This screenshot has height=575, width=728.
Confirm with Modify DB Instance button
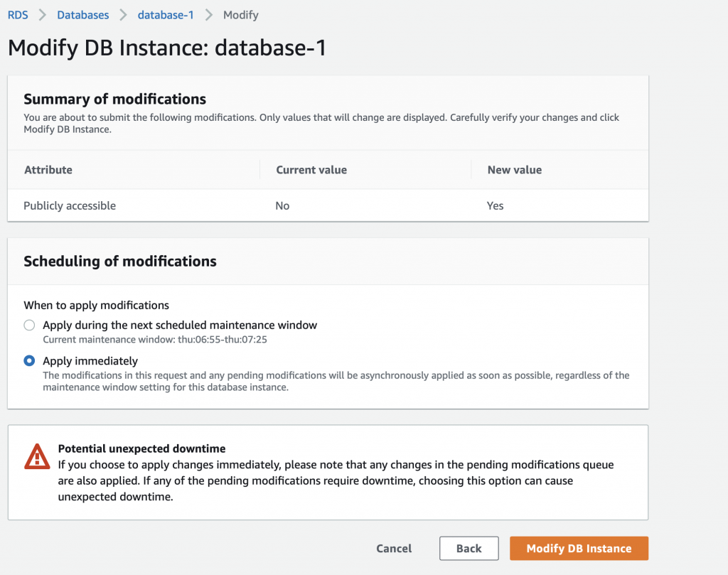[x=579, y=549]
